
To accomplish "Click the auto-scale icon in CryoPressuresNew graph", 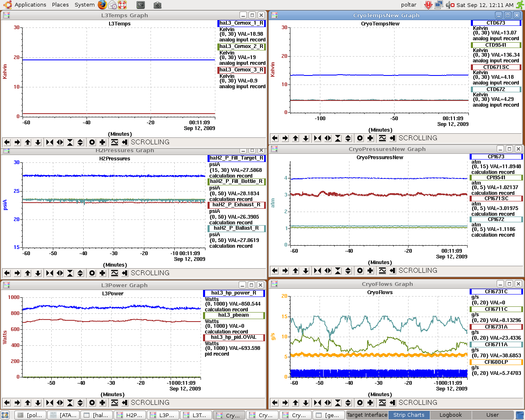I will click(x=382, y=271).
